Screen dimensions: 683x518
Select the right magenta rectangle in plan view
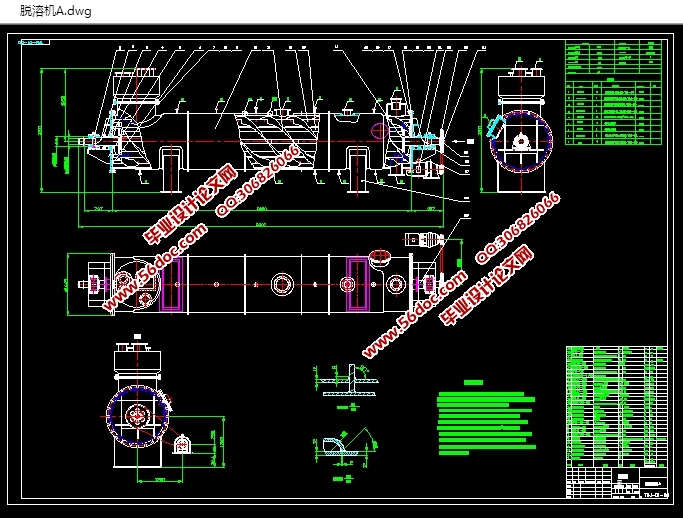tap(357, 282)
